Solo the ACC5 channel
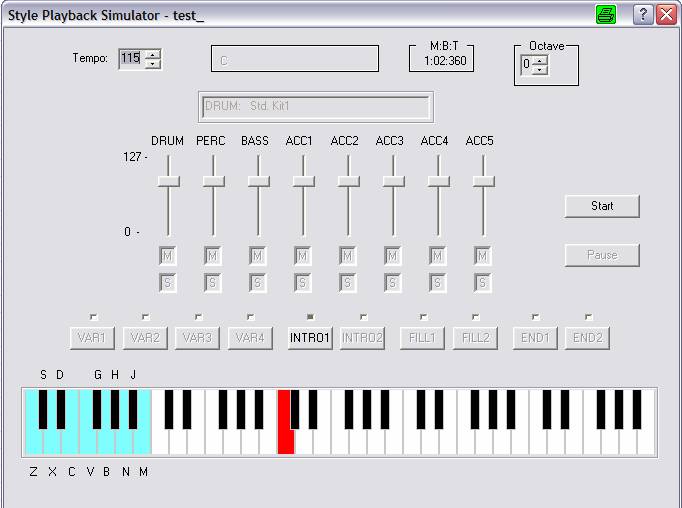This screenshot has width=682, height=508. coord(482,283)
